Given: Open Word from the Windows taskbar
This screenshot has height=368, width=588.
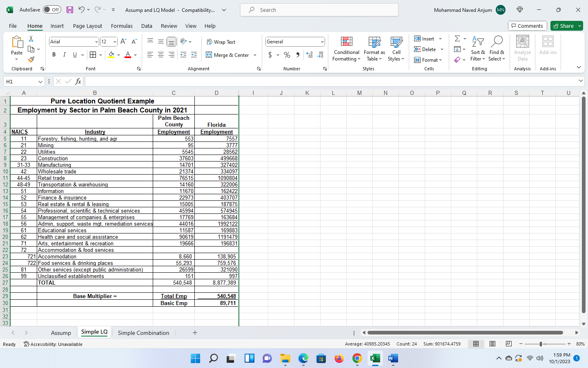Looking at the screenshot, I should 393,359.
